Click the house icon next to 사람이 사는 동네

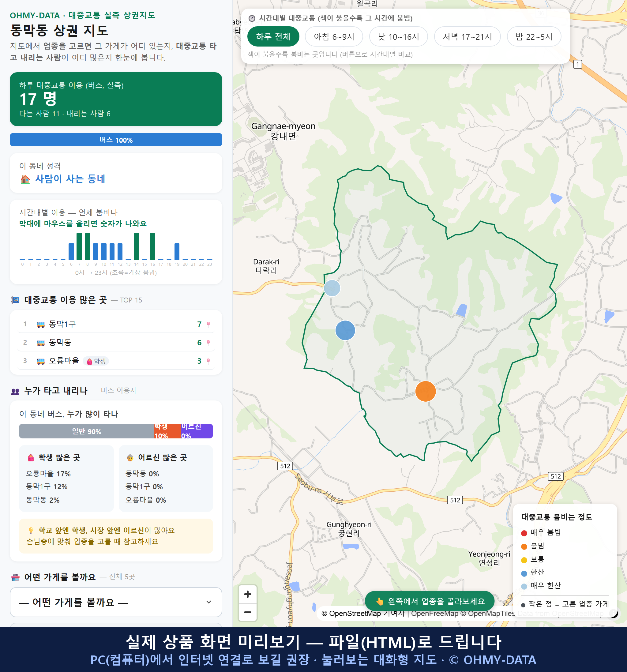(x=25, y=179)
